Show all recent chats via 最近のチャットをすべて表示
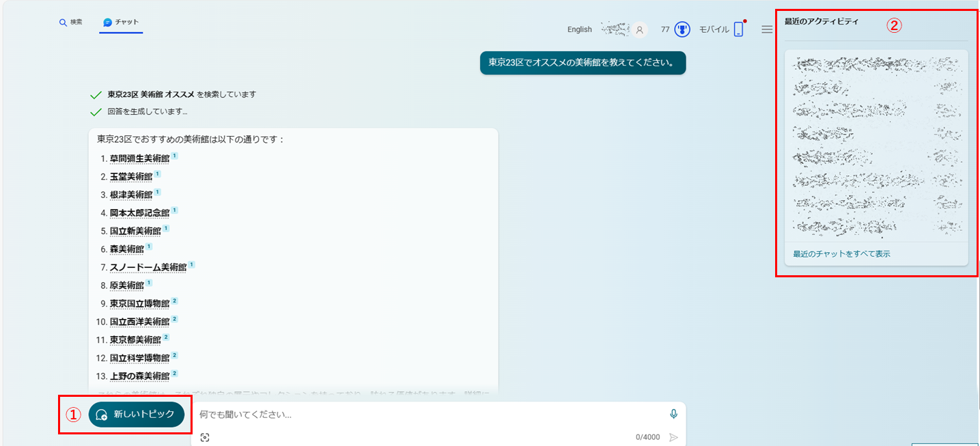This screenshot has width=980, height=446. tap(841, 254)
